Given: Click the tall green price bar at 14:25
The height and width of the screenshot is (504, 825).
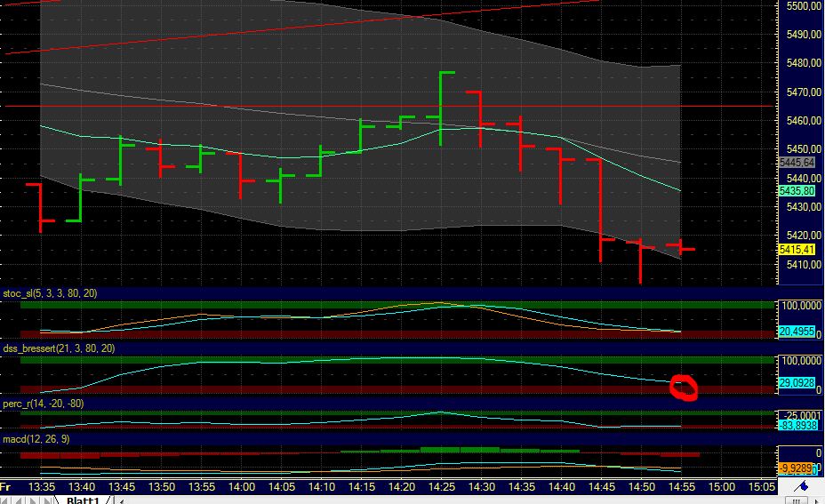Looking at the screenshot, I should 442,107.
